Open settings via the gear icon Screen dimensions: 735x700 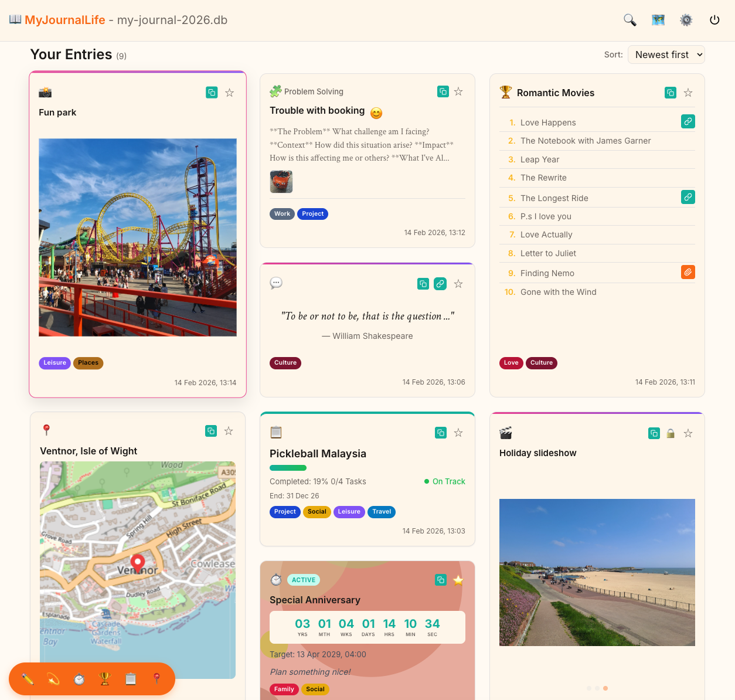coord(686,19)
